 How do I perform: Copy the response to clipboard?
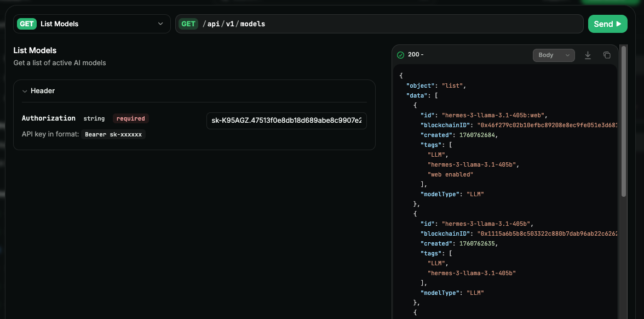pos(607,55)
